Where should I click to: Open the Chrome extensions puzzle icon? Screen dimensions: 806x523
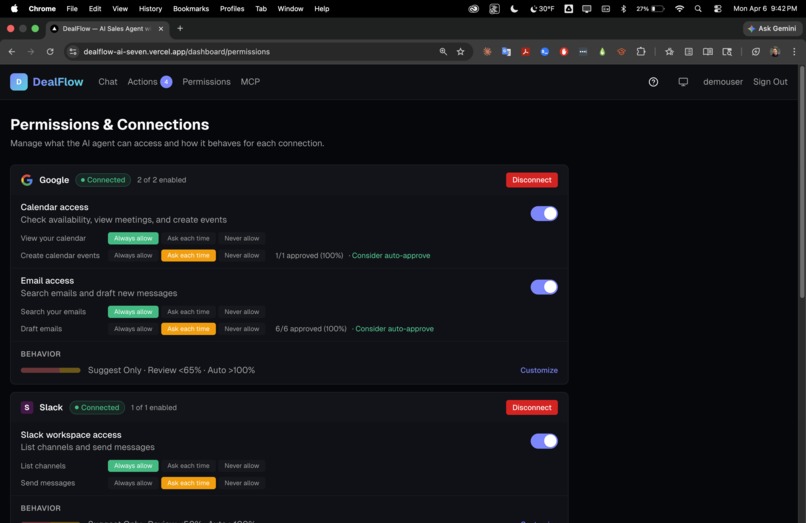coord(641,51)
